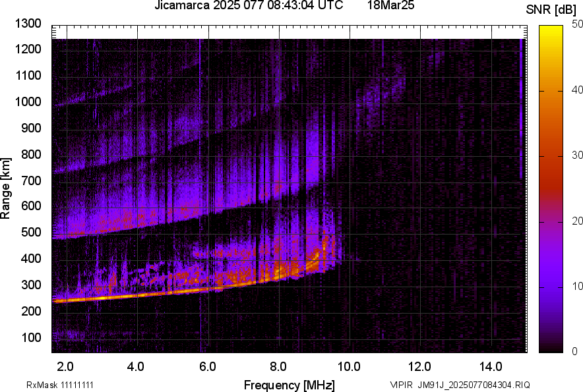Viewport: 583px width, 392px height.
Task: Click frequency tick label 4.0
Action: point(136,367)
